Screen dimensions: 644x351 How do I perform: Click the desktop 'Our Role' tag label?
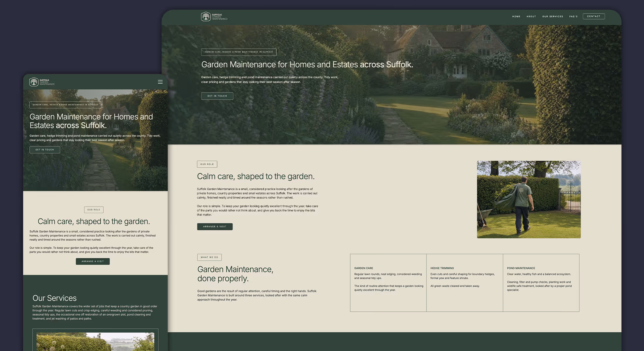[207, 164]
